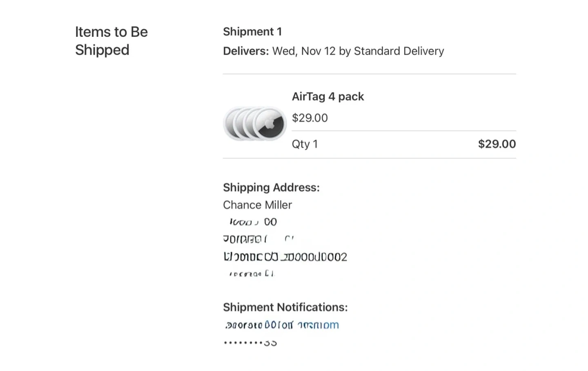Screen dimensions: 588x371
Task: Select the recipient name Chance Miller
Action: [x=257, y=205]
